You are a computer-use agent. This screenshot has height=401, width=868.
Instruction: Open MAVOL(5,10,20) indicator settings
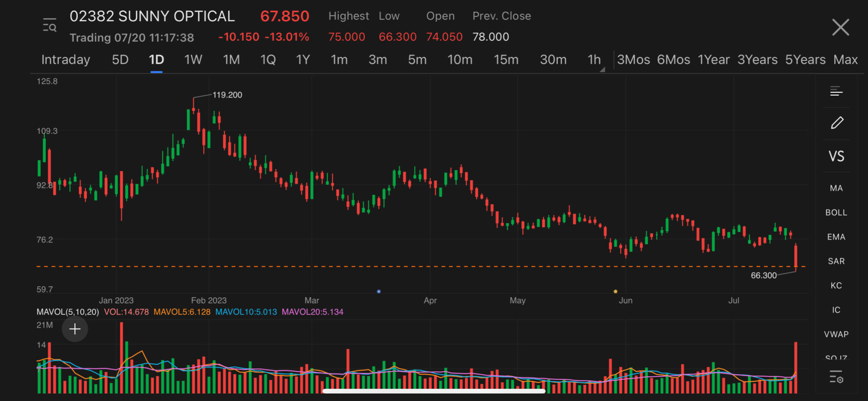67,312
